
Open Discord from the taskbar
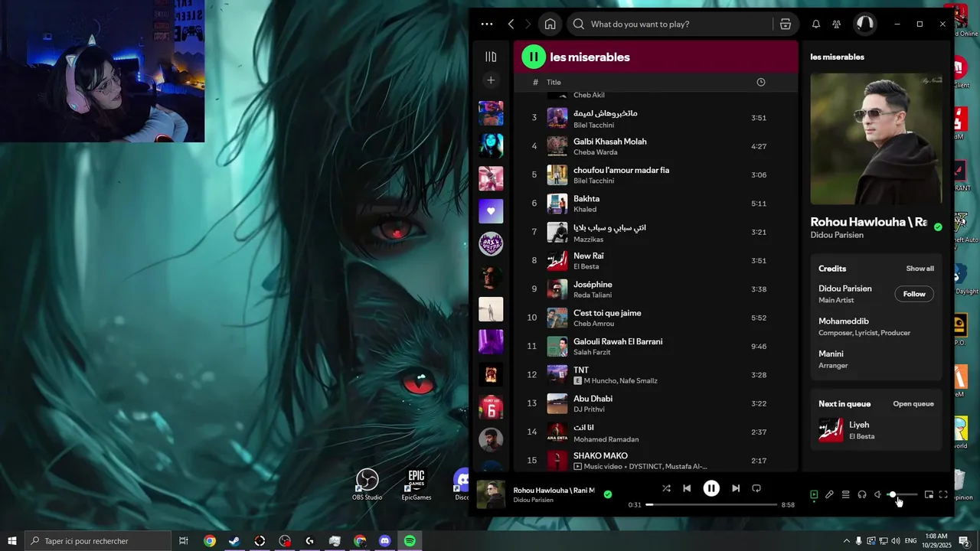385,541
